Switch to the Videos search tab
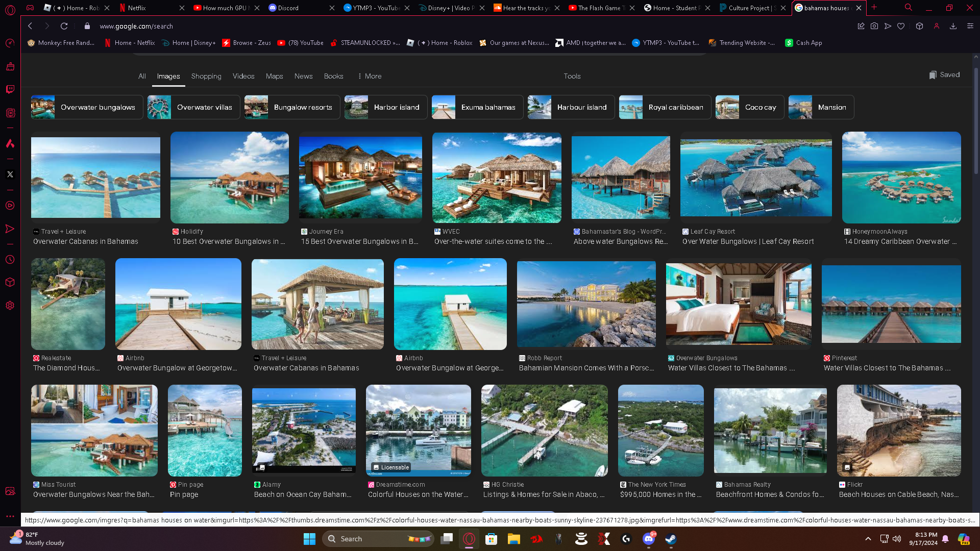Image resolution: width=980 pixels, height=551 pixels. [x=243, y=76]
